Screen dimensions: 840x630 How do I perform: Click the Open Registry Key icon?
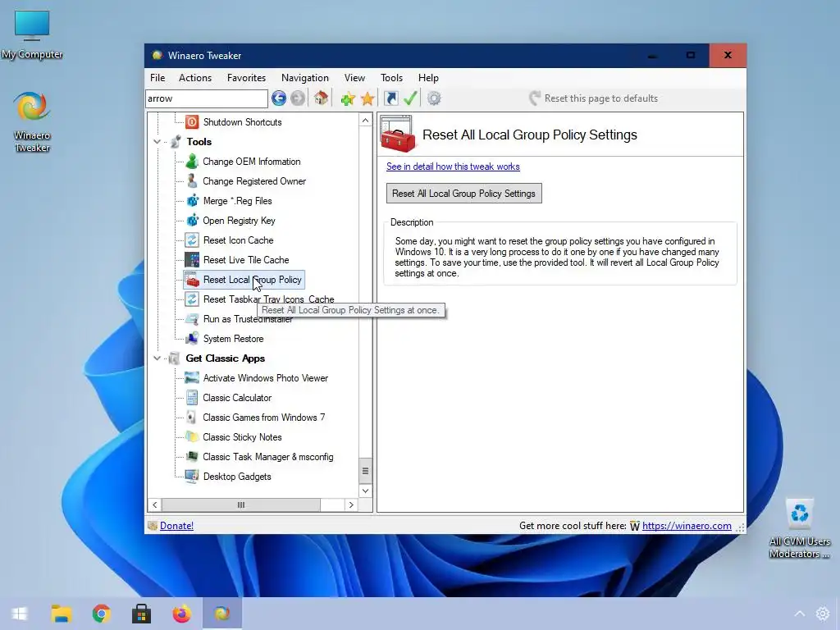(x=192, y=220)
